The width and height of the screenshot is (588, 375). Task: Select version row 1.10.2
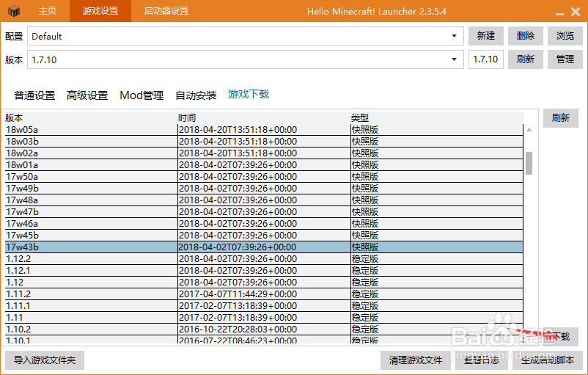click(x=264, y=330)
